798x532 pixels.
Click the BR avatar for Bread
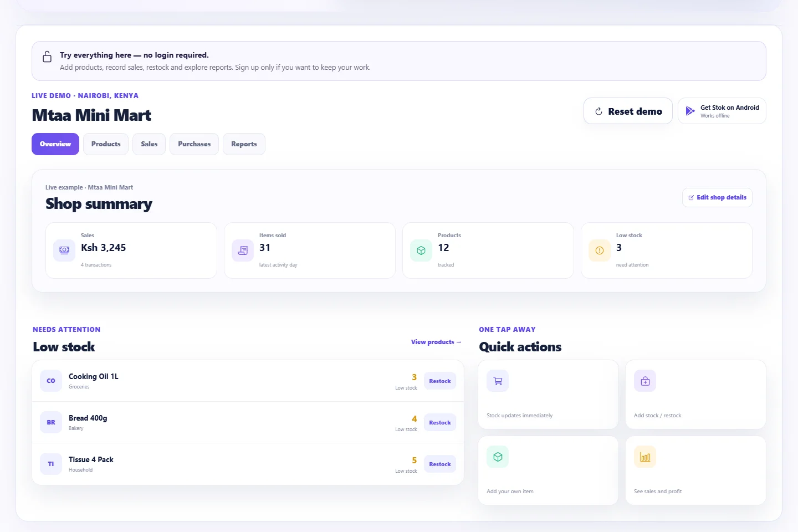(51, 422)
